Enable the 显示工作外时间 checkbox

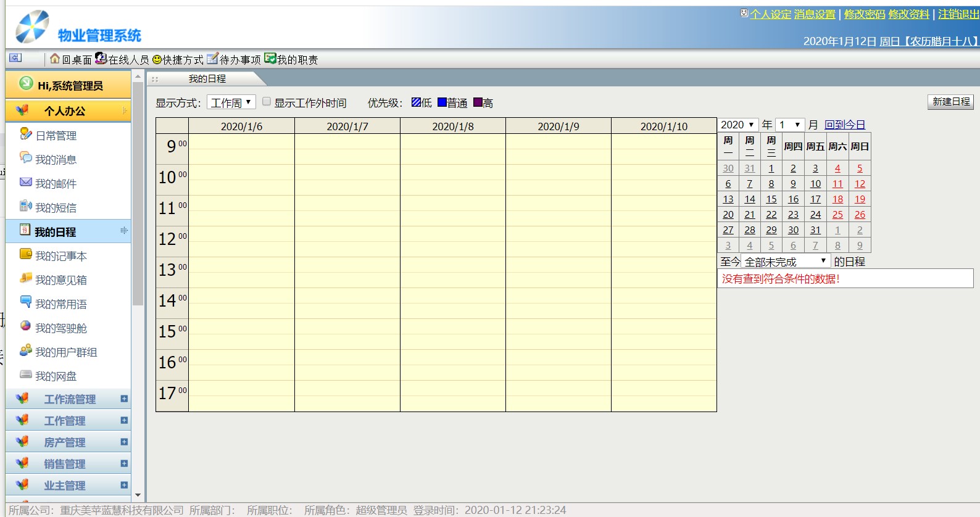coord(267,102)
